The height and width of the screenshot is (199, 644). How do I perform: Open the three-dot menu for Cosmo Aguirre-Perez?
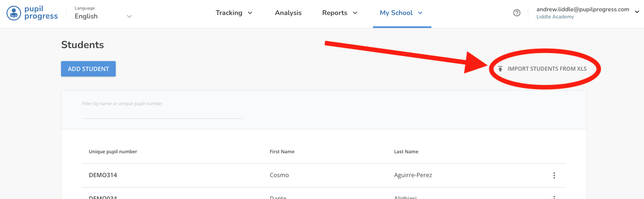tap(554, 175)
